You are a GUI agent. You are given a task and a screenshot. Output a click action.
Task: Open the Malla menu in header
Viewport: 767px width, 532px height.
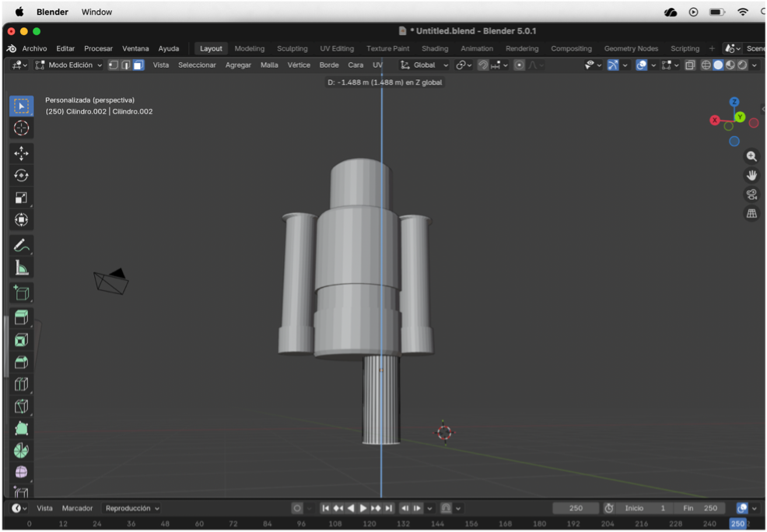pos(269,65)
